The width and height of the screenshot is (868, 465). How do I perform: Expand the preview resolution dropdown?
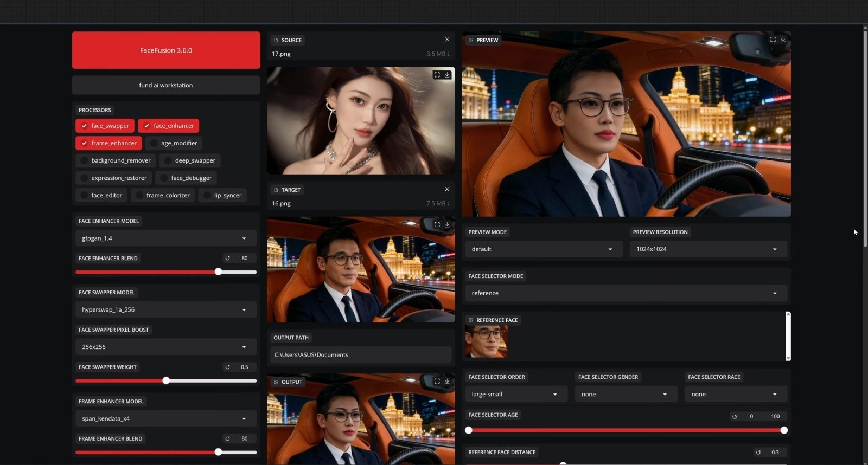[707, 249]
